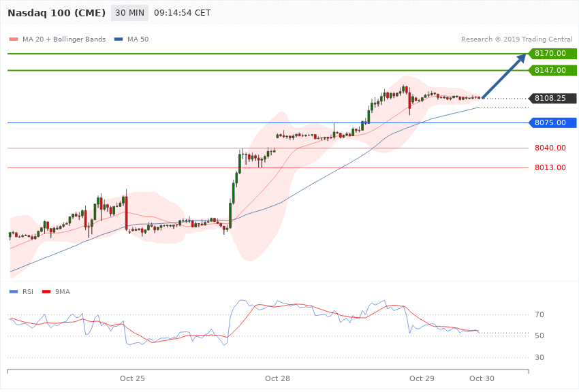Click the 9MA legend label
Image resolution: width=579 pixels, height=392 pixels.
(63, 292)
